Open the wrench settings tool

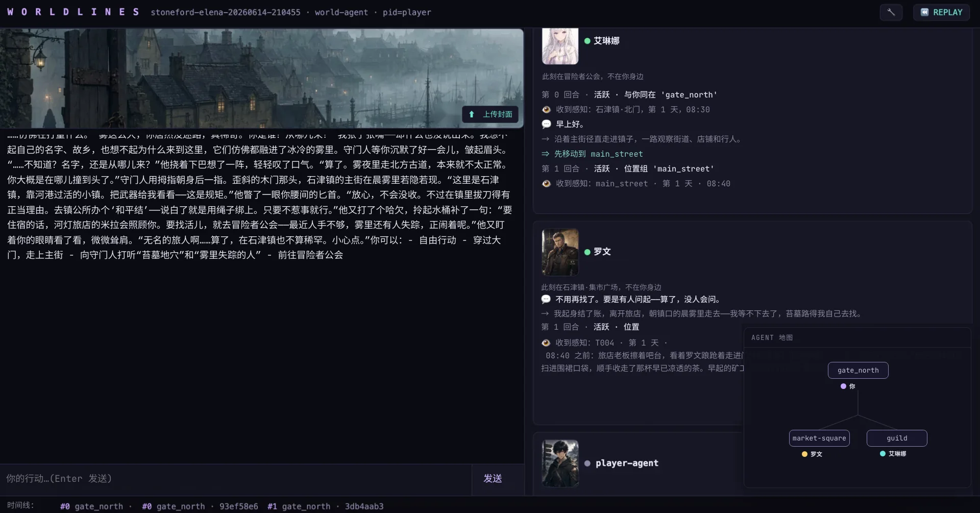click(891, 12)
